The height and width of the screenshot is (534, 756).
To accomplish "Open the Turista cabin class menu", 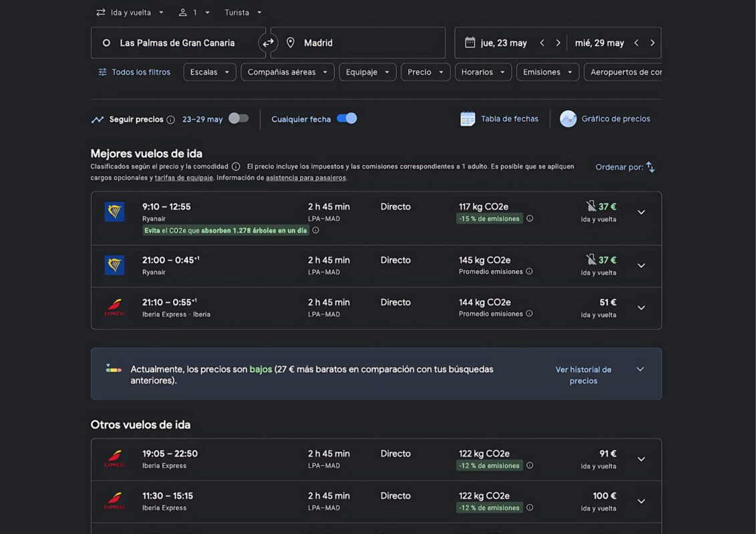I will click(x=243, y=13).
